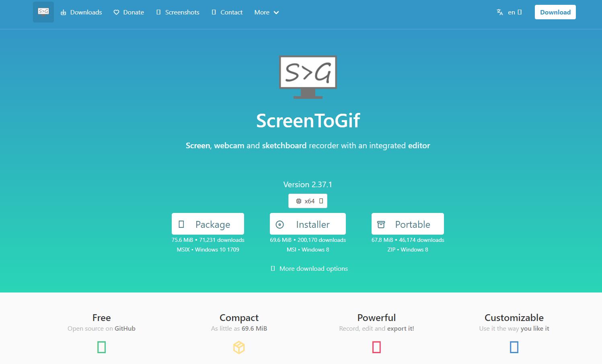Open the x64 architecture selector

pos(308,201)
